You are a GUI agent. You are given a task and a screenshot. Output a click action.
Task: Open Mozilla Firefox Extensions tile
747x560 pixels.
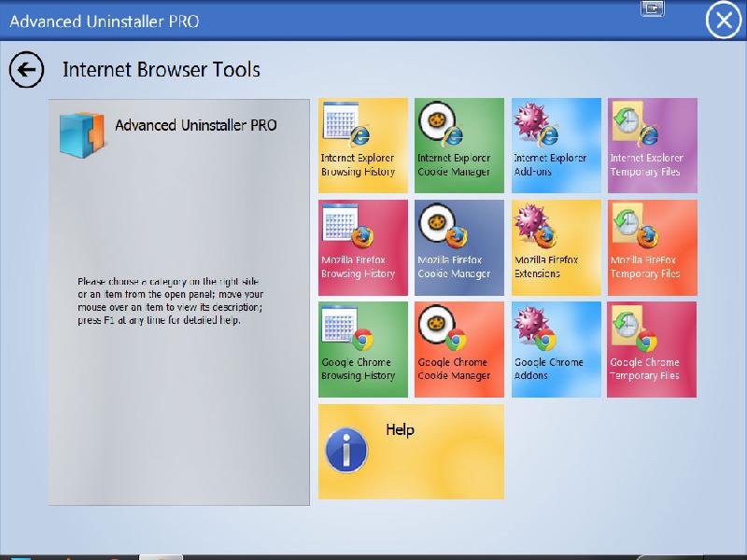pos(556,247)
